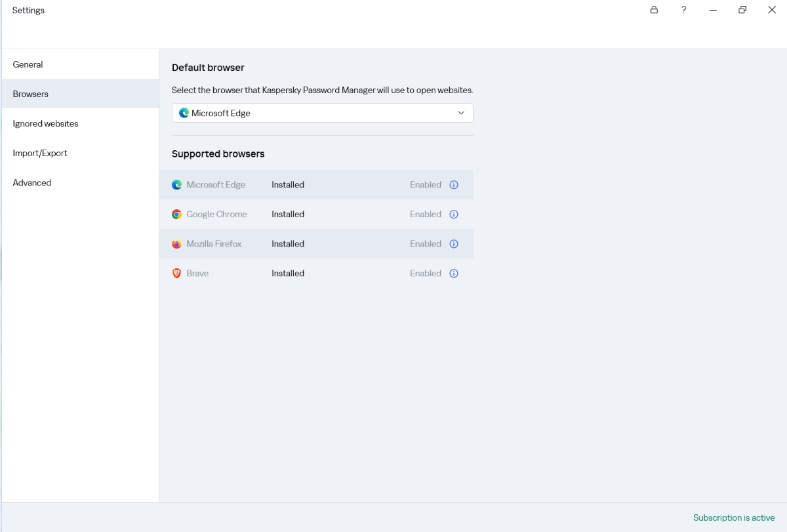Open help via the question mark icon
Screen dimensions: 787x532
coord(683,10)
